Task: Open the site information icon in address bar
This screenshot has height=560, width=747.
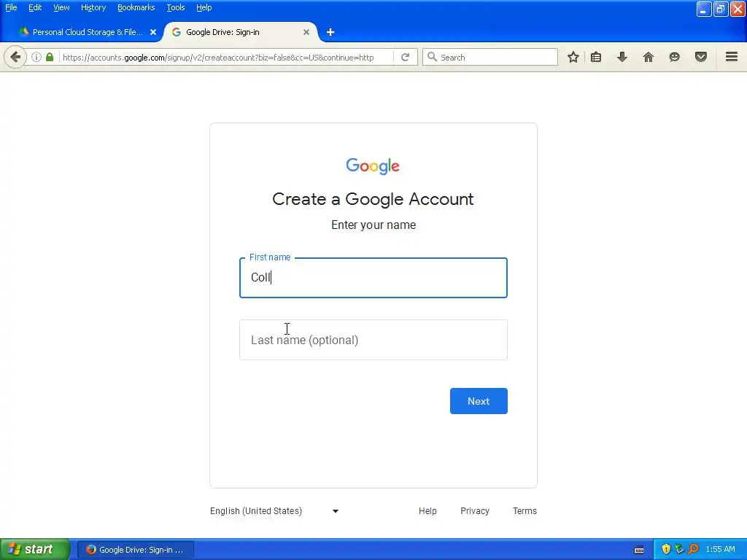Action: coord(36,57)
